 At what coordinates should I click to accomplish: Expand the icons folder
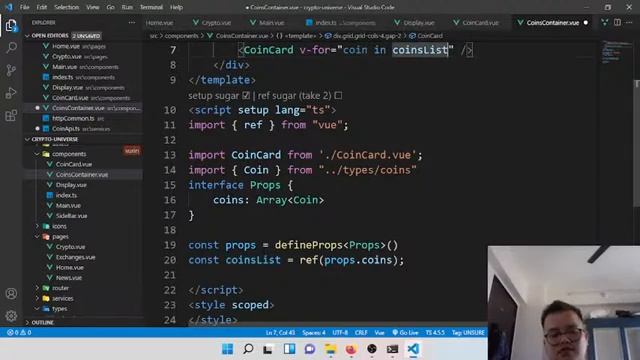(x=37, y=226)
